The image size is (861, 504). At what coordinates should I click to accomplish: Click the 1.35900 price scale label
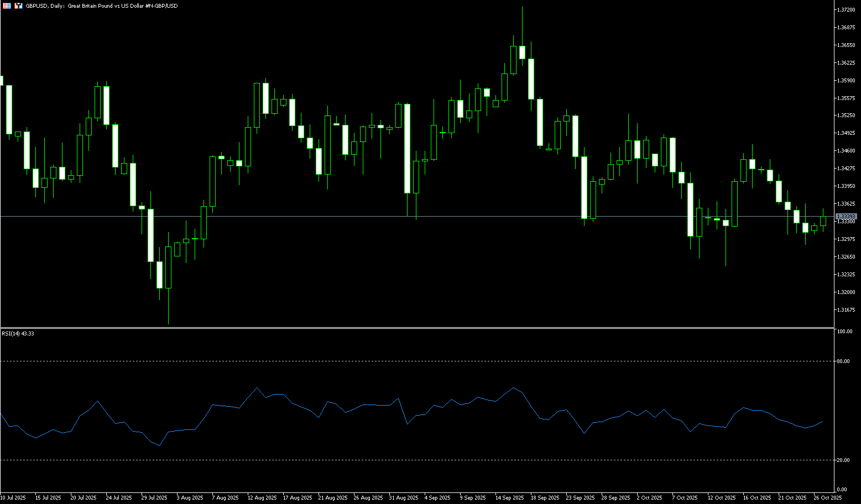pyautogui.click(x=847, y=81)
